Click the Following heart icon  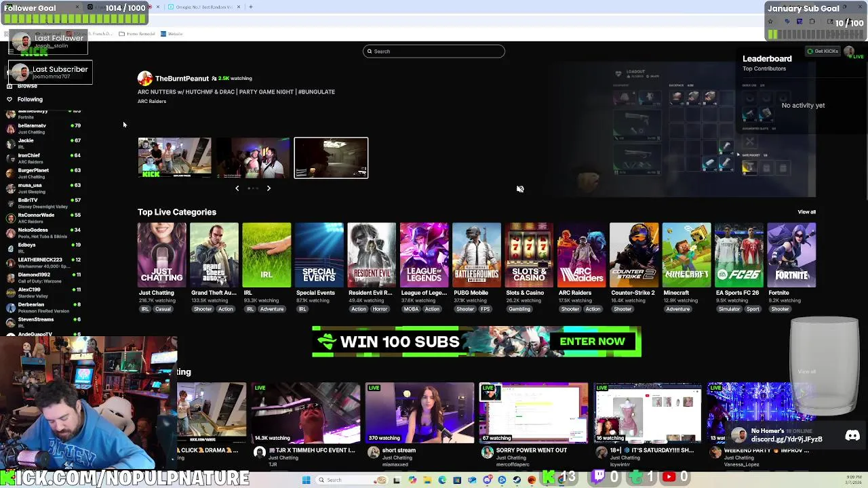click(9, 100)
